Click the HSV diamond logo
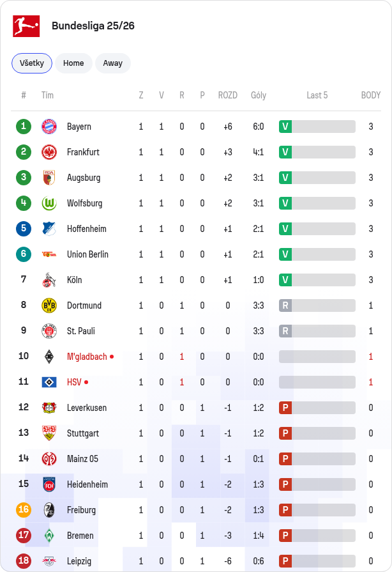This screenshot has width=392, height=572. [49, 382]
